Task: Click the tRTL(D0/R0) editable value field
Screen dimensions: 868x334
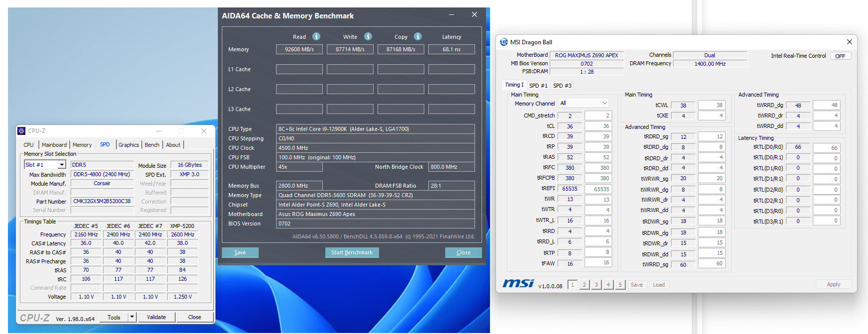Action: 827,148
